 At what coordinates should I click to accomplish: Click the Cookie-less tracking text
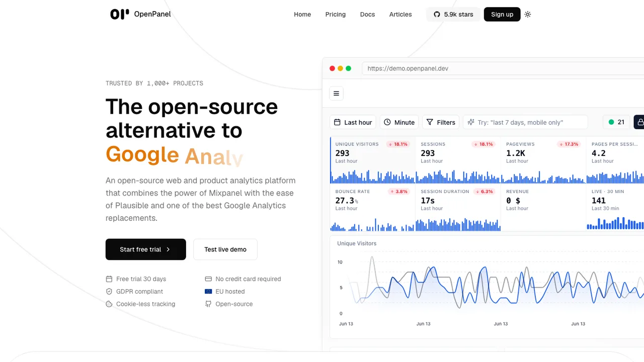[146, 304]
